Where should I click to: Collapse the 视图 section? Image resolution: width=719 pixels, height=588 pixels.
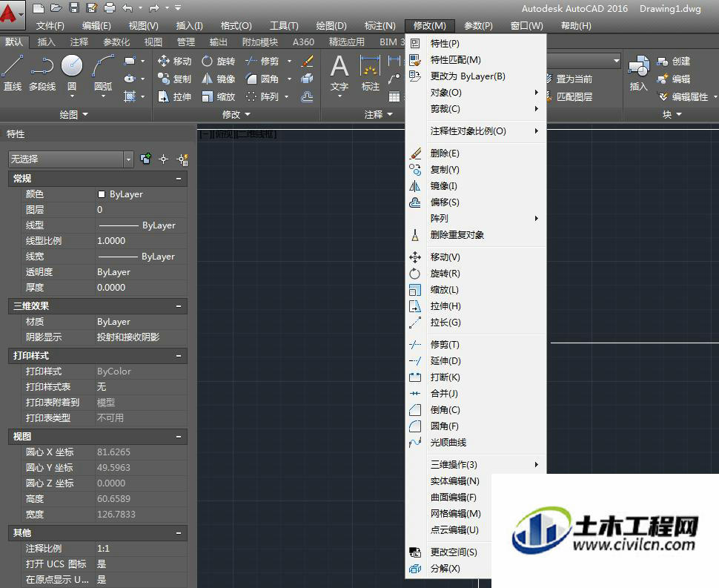coord(179,437)
